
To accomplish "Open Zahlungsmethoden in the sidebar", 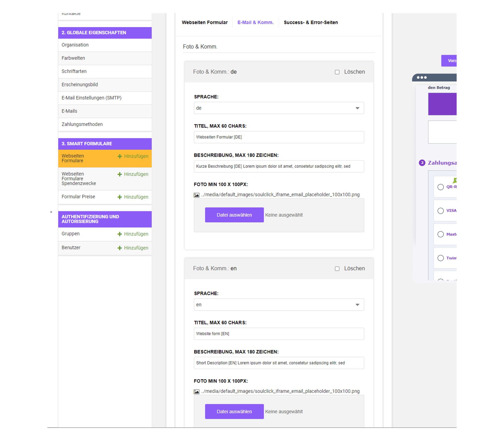I will point(82,124).
